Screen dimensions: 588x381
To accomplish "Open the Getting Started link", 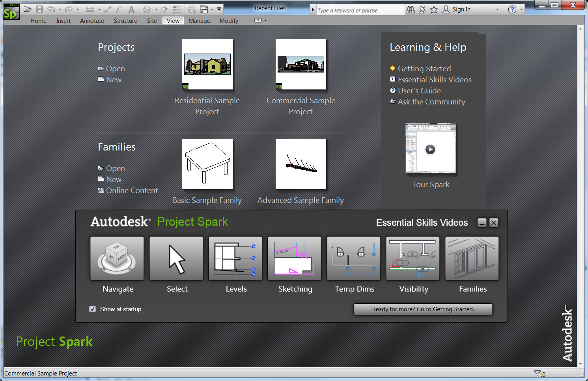I will (424, 68).
